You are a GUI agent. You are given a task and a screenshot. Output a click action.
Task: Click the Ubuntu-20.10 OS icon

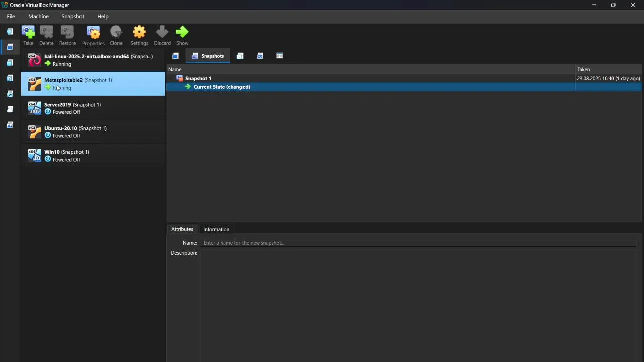point(34,132)
